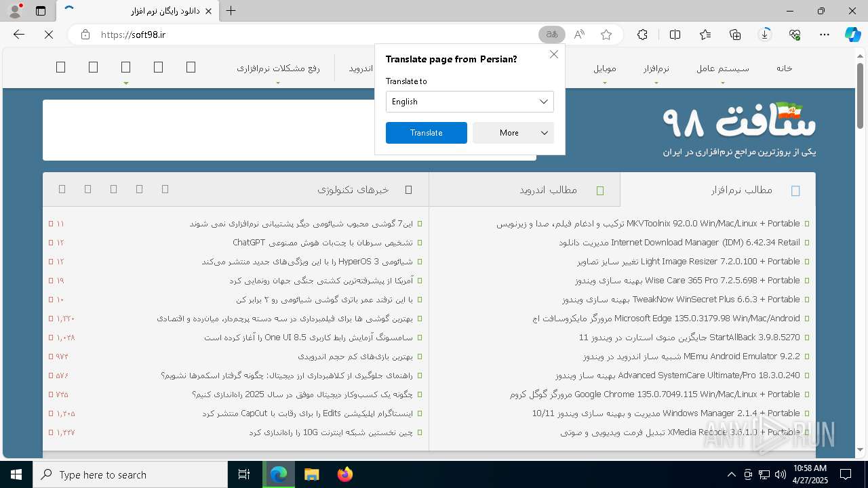Open the خانه menu item
This screenshot has width=868, height=488.
click(785, 68)
